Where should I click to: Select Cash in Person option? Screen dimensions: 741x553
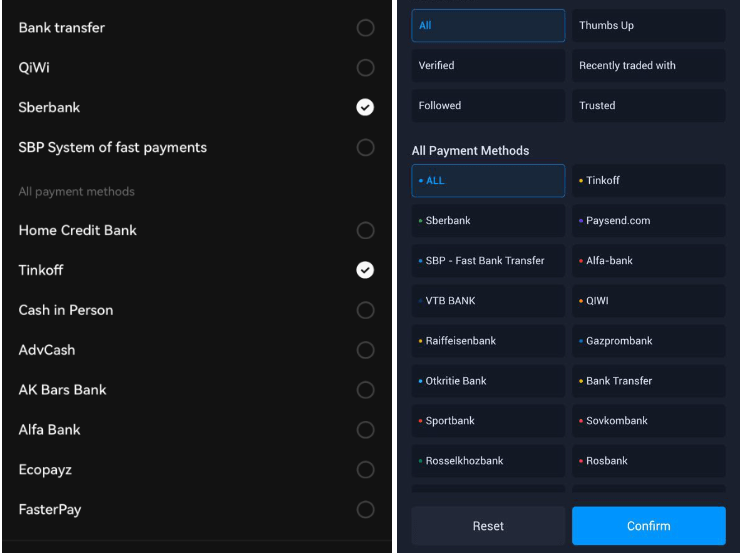click(x=365, y=310)
